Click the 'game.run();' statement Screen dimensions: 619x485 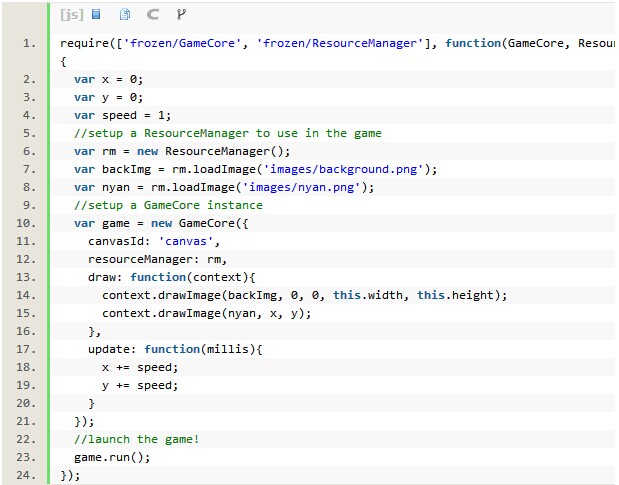(x=112, y=457)
